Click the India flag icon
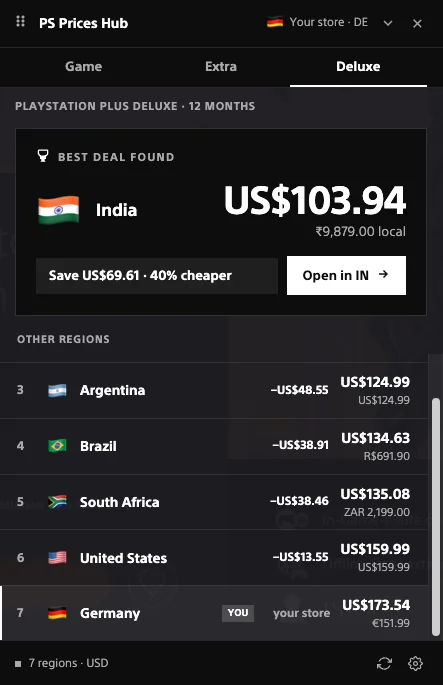The image size is (443, 685). [x=59, y=210]
